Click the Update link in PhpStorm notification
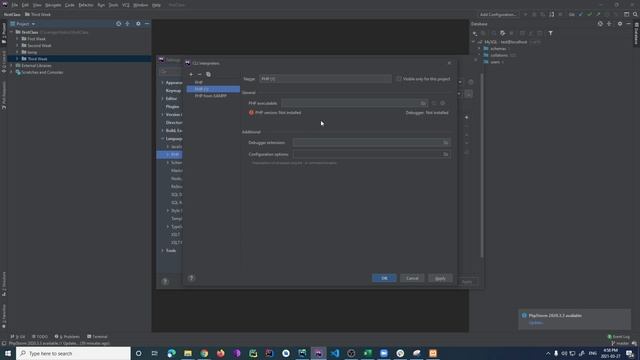Viewport: 640px width, 360px height. tap(536, 323)
